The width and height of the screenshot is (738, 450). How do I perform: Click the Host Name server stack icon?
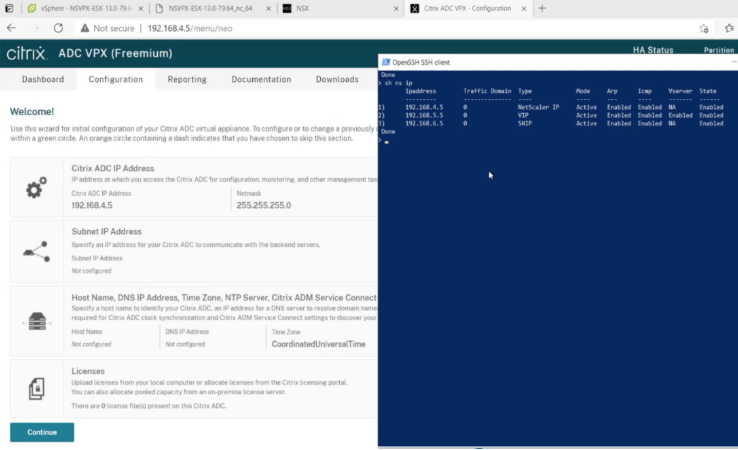click(37, 321)
